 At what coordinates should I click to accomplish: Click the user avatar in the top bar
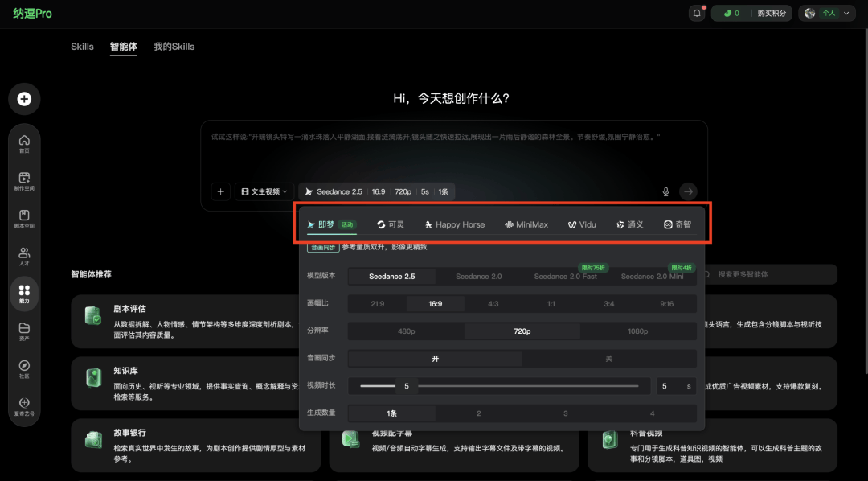[810, 14]
